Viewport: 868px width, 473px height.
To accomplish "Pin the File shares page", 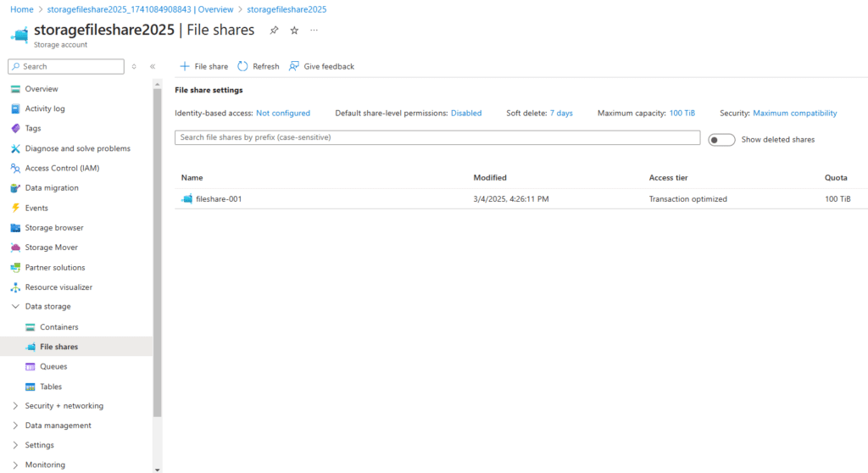I will [x=274, y=31].
